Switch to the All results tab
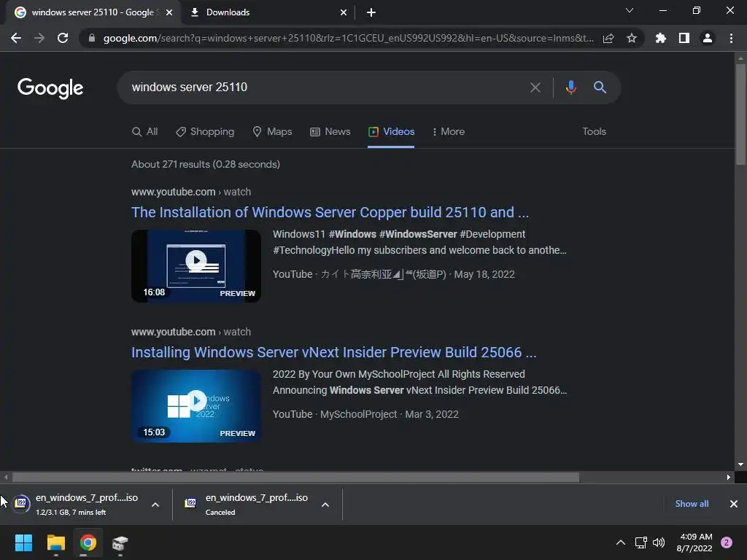This screenshot has width=747, height=560. 145,132
